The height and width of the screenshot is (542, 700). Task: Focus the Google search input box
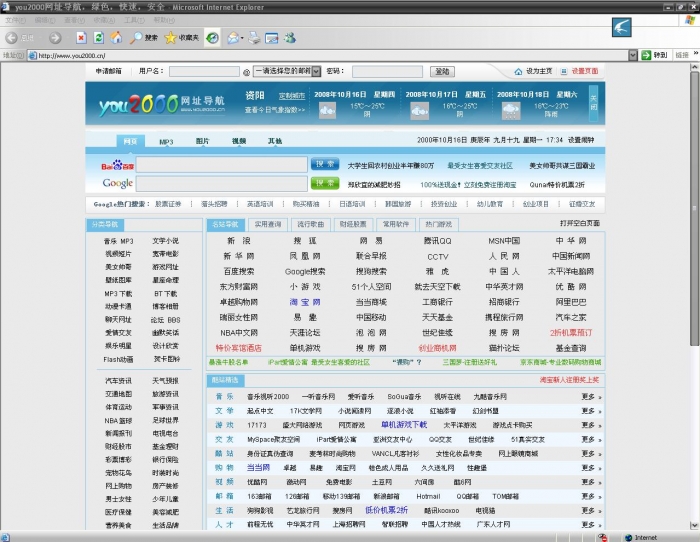(x=221, y=183)
